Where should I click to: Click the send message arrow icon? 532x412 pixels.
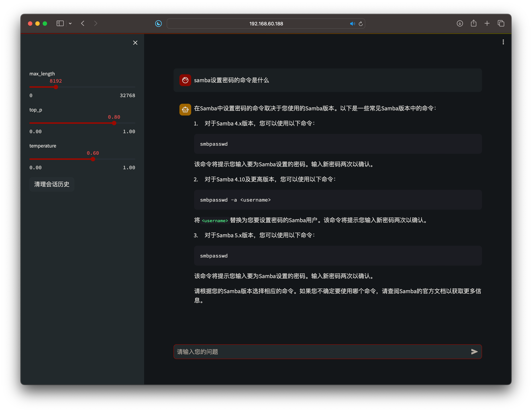(474, 351)
